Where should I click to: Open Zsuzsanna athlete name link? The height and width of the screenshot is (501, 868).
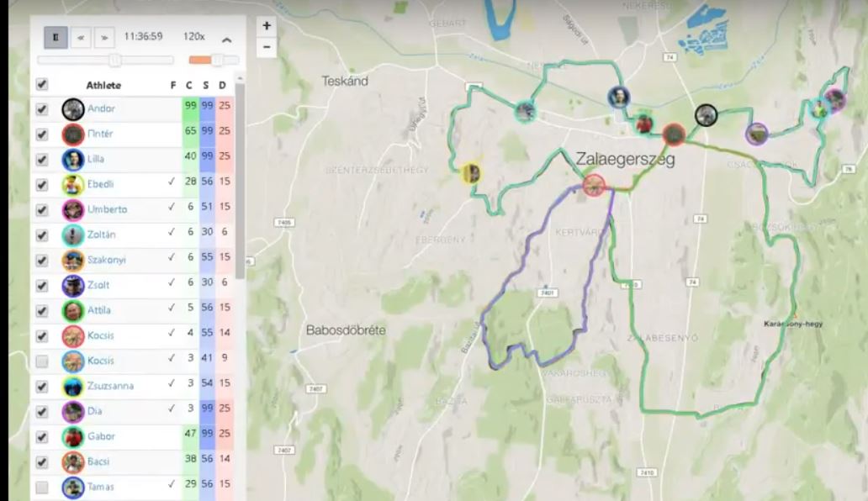point(110,386)
